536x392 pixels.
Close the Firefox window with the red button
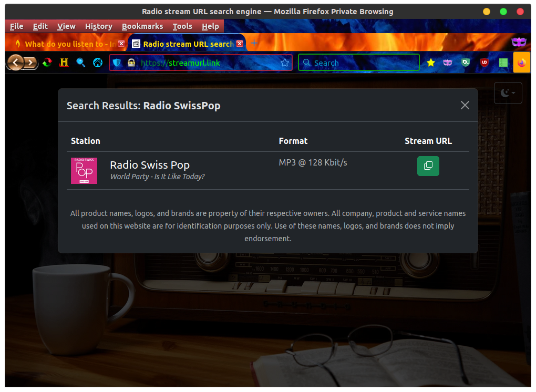pos(520,12)
